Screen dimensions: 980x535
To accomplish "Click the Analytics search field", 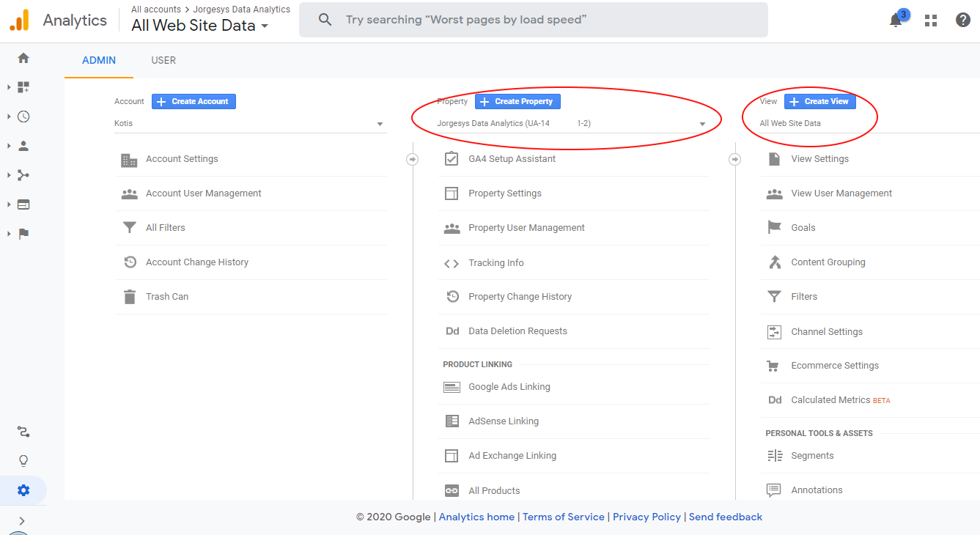I will click(534, 20).
